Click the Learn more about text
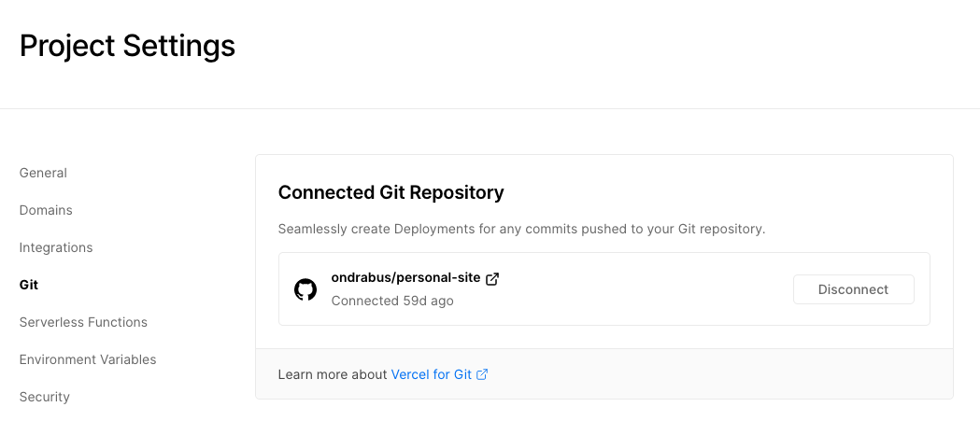This screenshot has height=421, width=980. [x=333, y=374]
